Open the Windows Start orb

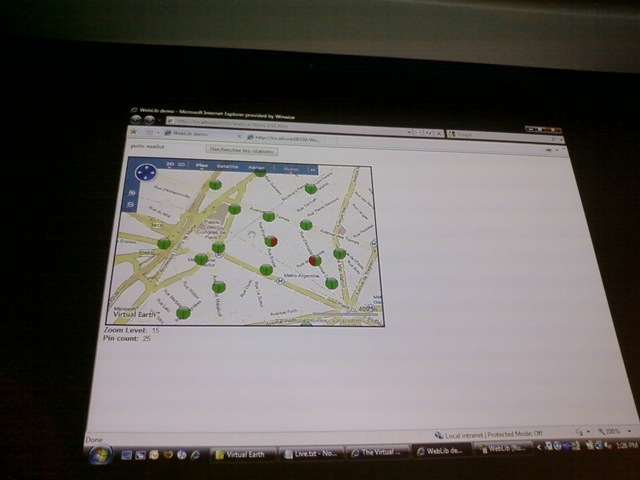tap(100, 455)
